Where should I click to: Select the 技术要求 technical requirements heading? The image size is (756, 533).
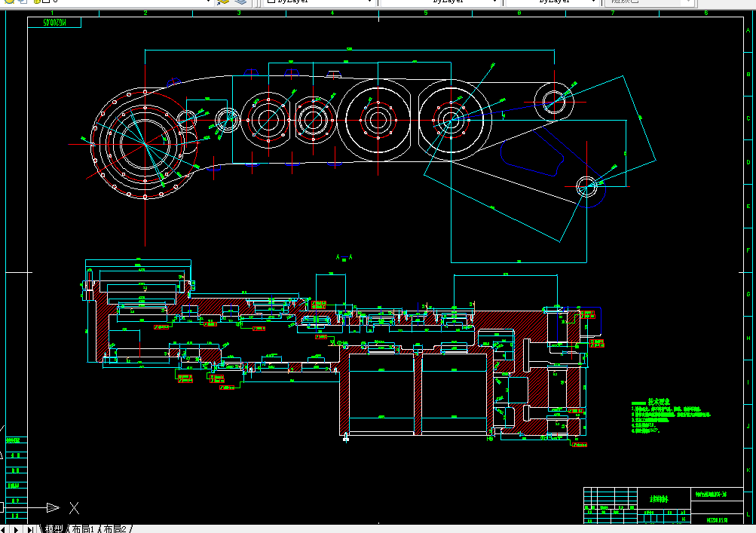coord(659,402)
